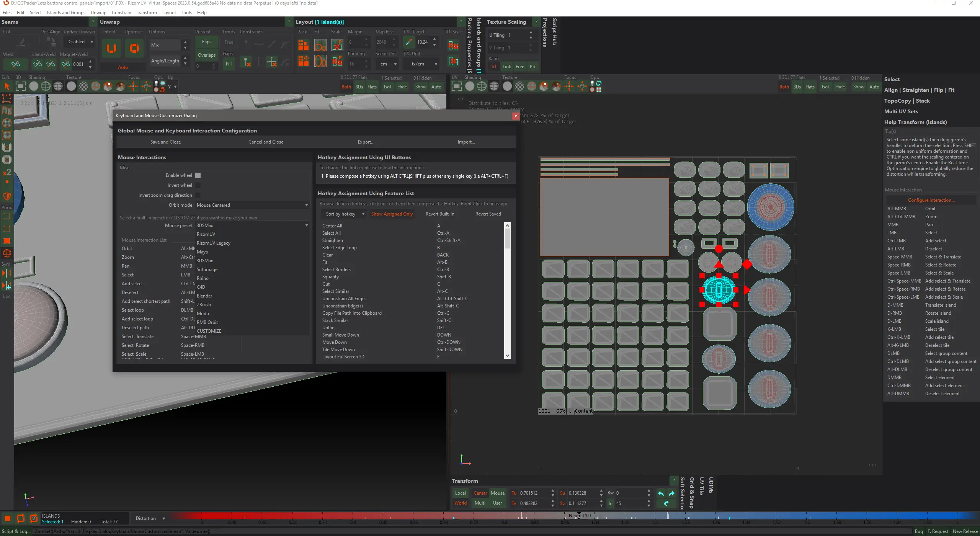Image resolution: width=980 pixels, height=536 pixels.
Task: Pick texel density with the eyedropper icon
Action: (x=409, y=42)
